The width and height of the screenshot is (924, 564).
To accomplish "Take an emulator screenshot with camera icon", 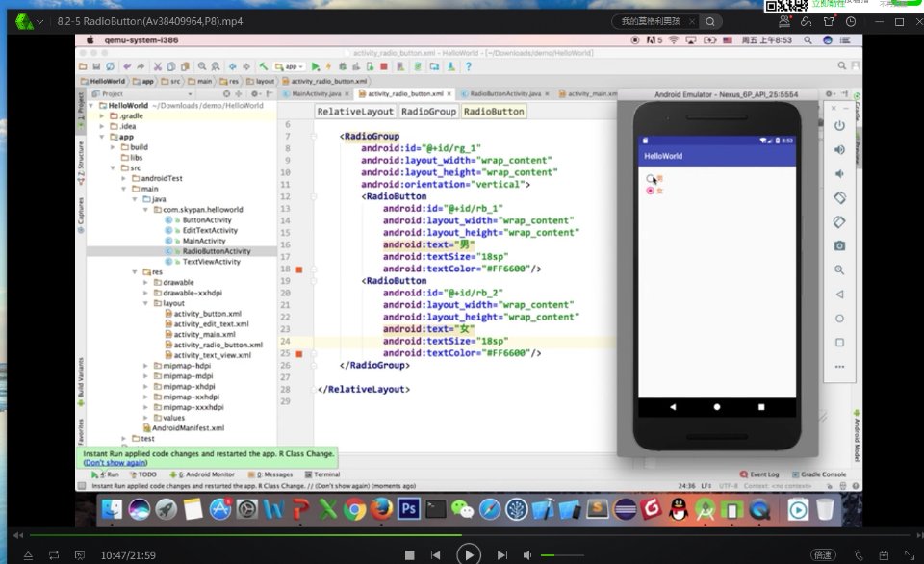I will [x=839, y=246].
